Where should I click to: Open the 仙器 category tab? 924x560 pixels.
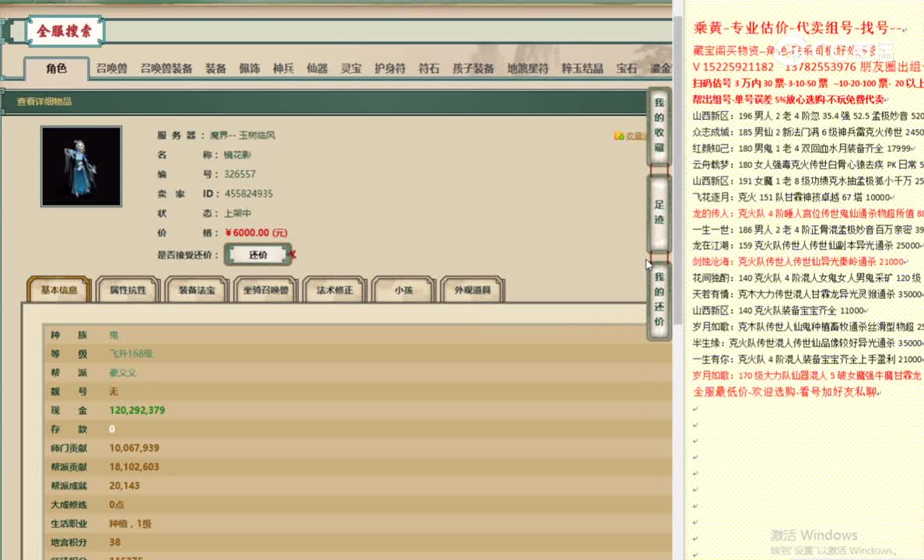tap(317, 68)
